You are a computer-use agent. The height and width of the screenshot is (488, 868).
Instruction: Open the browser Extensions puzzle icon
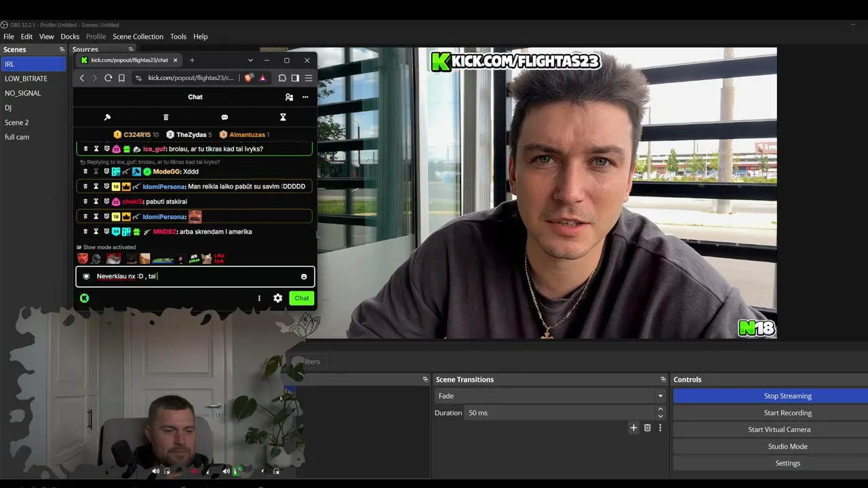click(x=282, y=78)
